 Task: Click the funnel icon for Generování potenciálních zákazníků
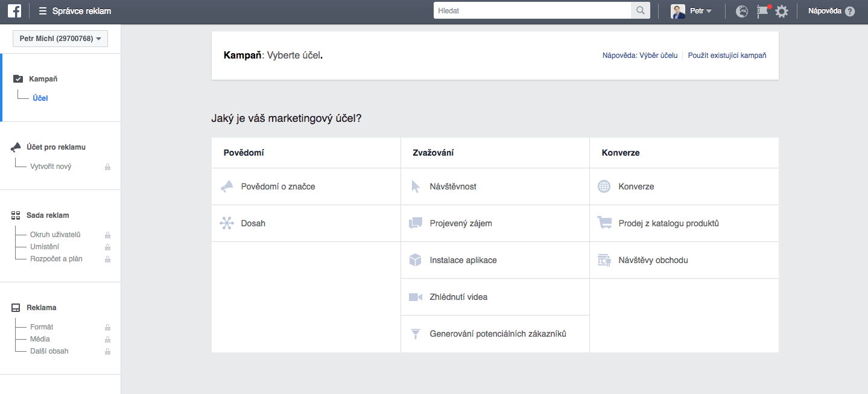[x=415, y=334]
